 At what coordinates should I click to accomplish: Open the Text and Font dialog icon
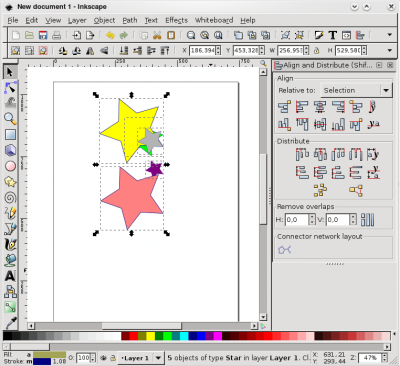(332, 35)
